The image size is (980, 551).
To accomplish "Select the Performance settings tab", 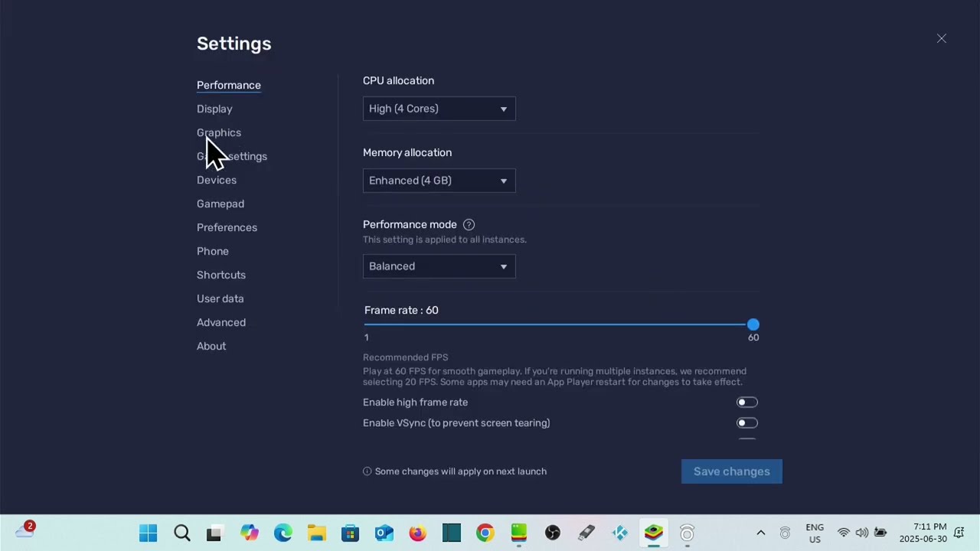I will [x=229, y=85].
